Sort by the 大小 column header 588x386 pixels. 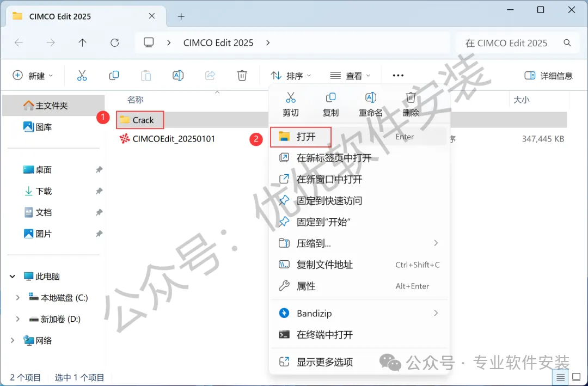pos(521,100)
